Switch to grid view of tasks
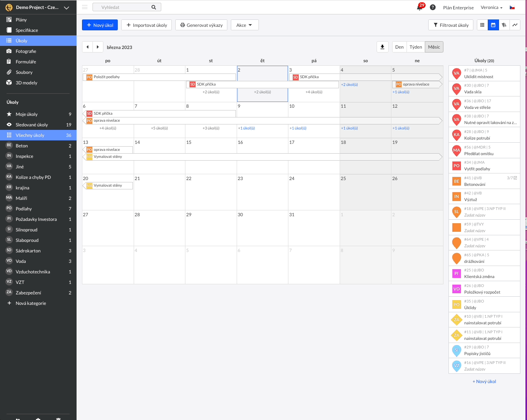 [482, 25]
